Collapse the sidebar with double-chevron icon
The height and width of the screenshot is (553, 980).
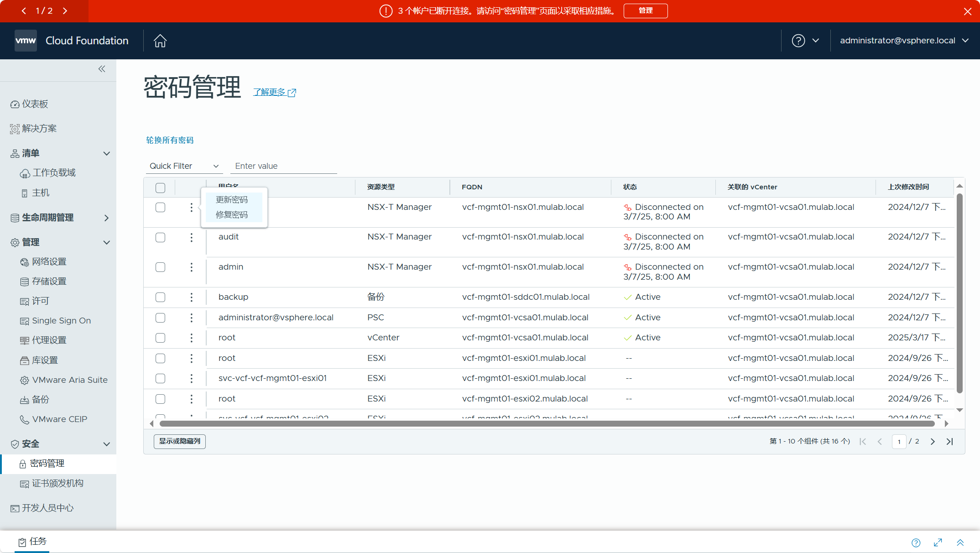(102, 68)
